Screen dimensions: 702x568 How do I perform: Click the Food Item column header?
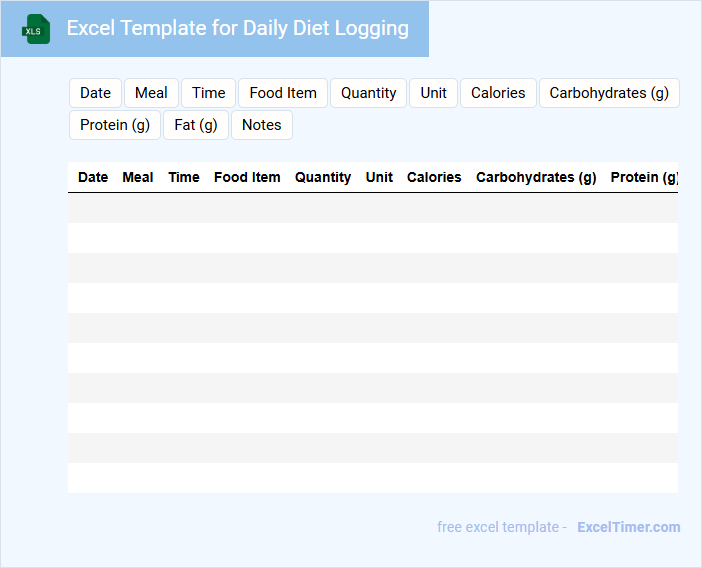(x=247, y=177)
